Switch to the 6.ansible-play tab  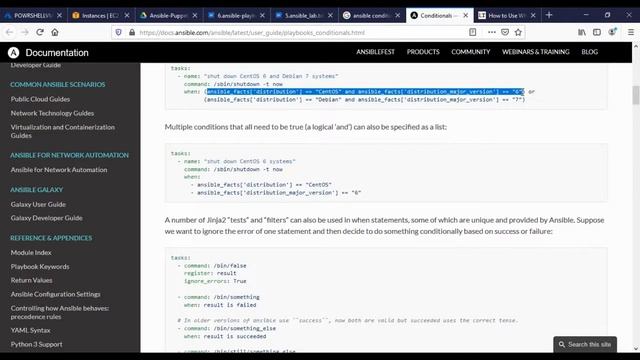(x=236, y=15)
